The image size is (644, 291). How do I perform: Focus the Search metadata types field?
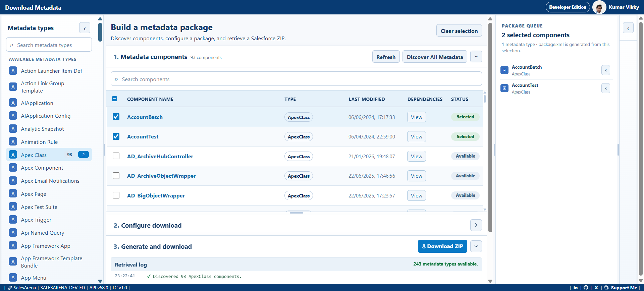(49, 45)
